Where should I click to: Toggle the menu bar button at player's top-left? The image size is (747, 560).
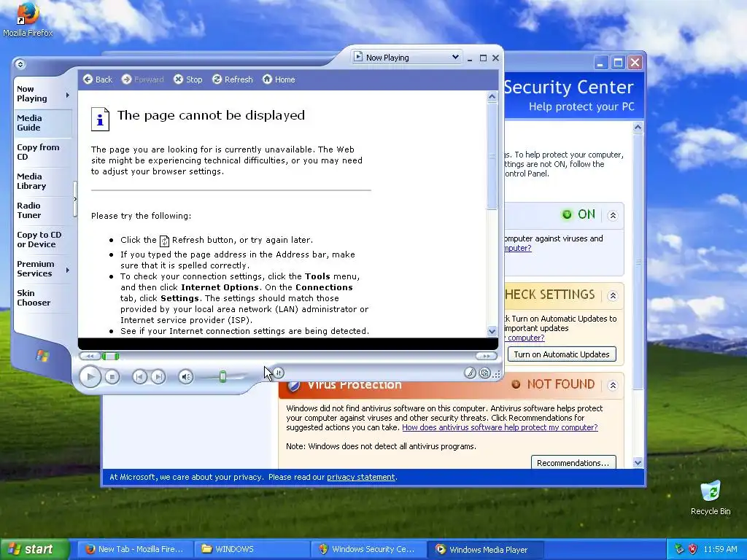[x=20, y=64]
